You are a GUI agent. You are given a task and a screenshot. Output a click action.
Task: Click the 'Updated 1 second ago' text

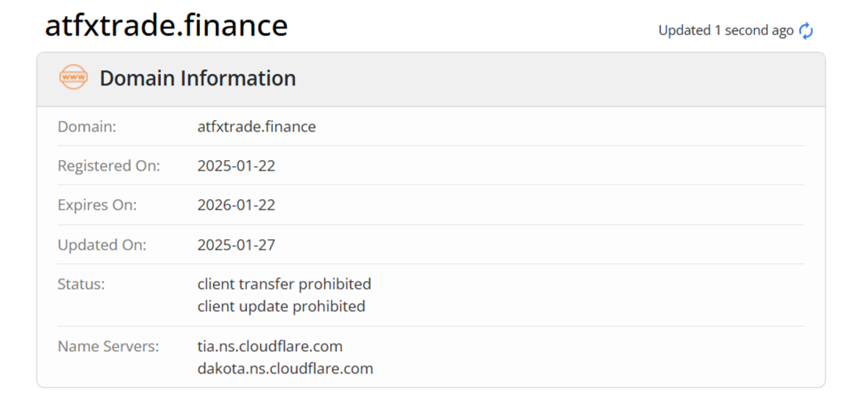coord(725,31)
